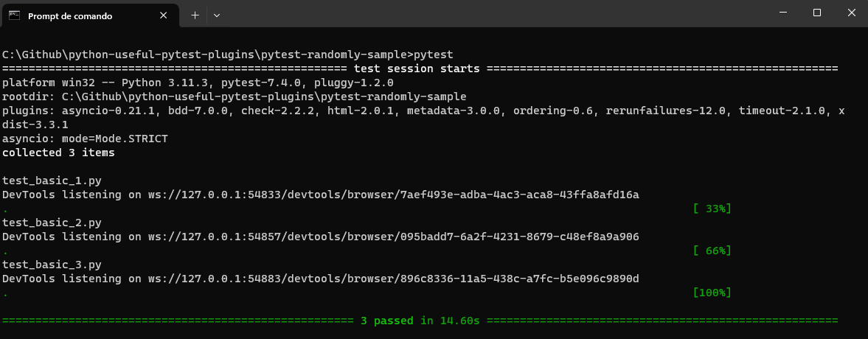Click the "test session starts" header text

417,69
